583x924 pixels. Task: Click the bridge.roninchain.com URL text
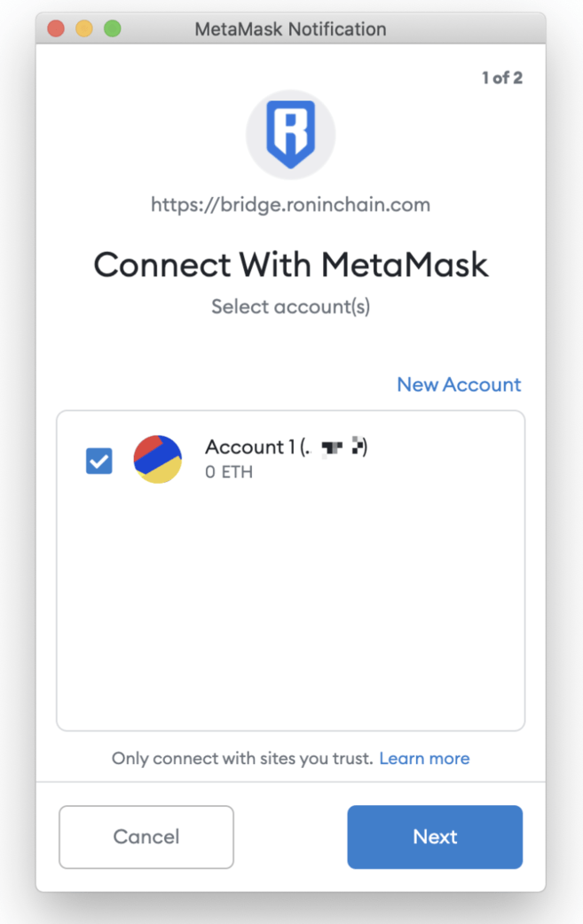click(x=290, y=205)
